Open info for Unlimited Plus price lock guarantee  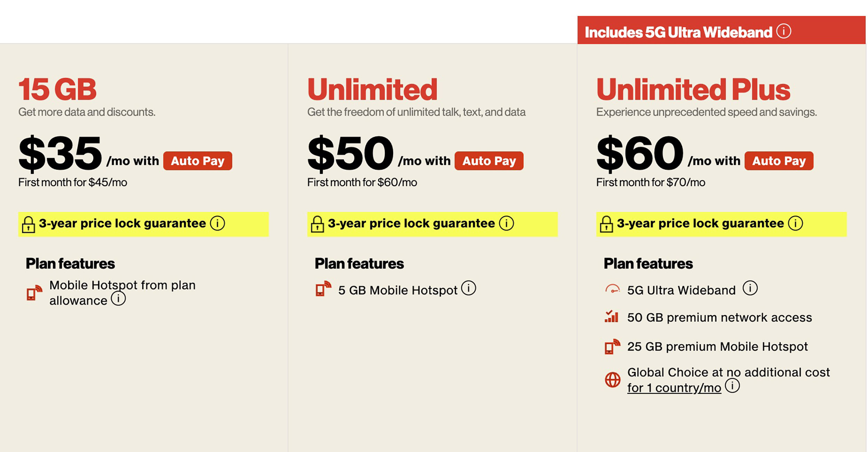point(795,223)
